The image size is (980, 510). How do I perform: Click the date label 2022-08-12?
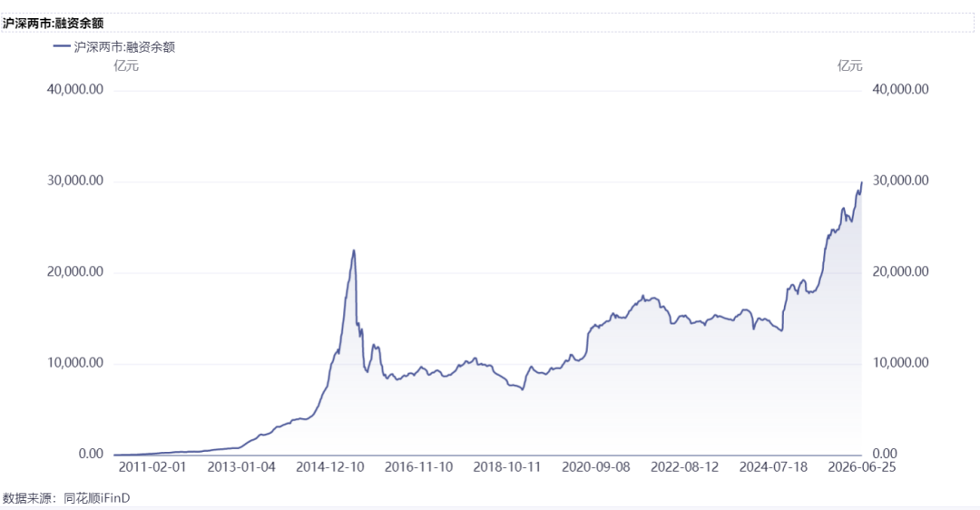click(684, 467)
